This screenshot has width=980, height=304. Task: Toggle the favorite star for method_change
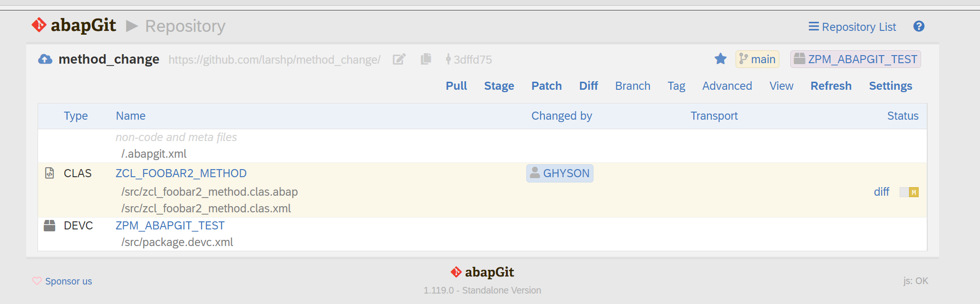click(x=720, y=59)
